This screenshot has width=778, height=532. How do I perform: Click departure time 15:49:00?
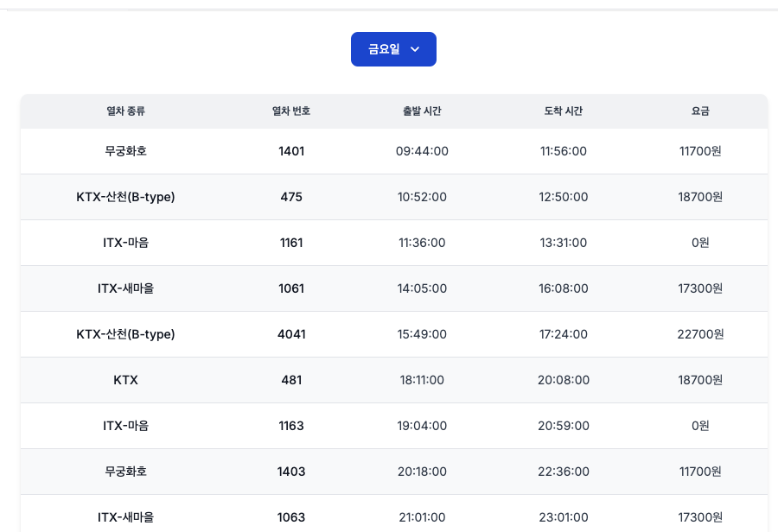pyautogui.click(x=422, y=334)
